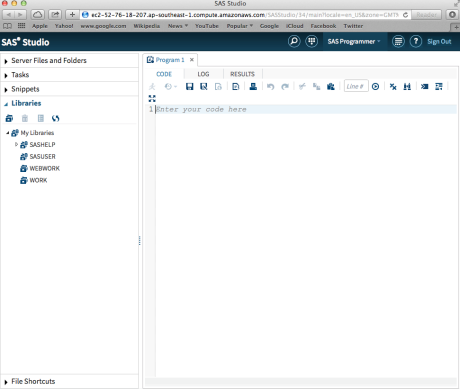The height and width of the screenshot is (389, 460).
Task: Open the Wikipedia bookmark
Action: 146,26
